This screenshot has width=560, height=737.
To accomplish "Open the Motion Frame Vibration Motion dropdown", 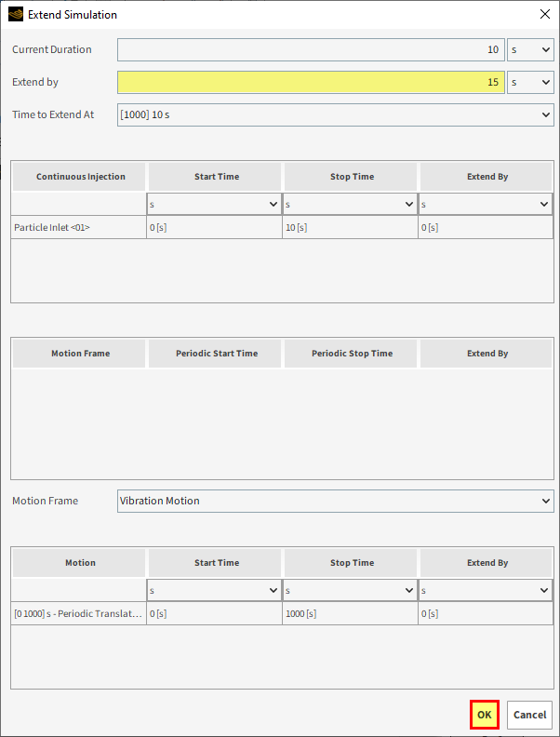I will point(336,501).
